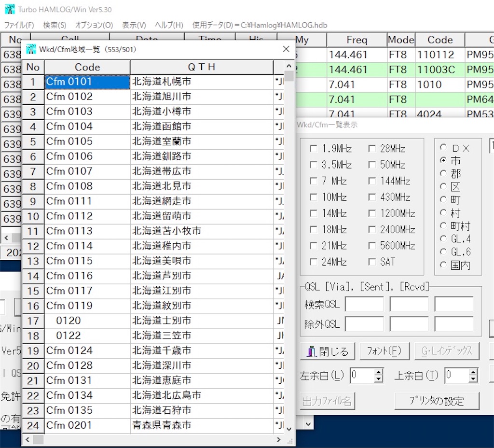The image size is (494, 448).
Task: Click the G·Lインデックス button
Action: [447, 351]
